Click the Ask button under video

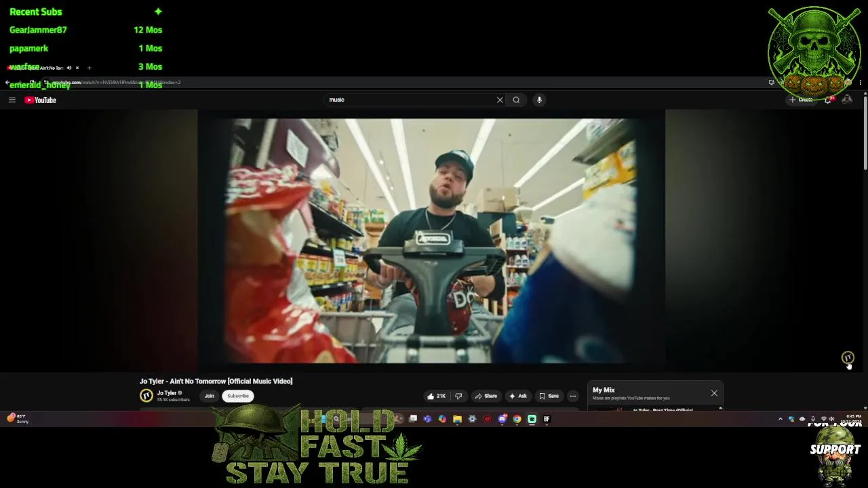tap(518, 396)
